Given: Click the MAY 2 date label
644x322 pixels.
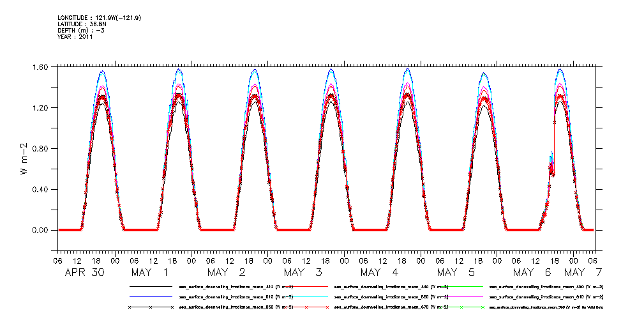Looking at the screenshot, I should tap(227, 272).
